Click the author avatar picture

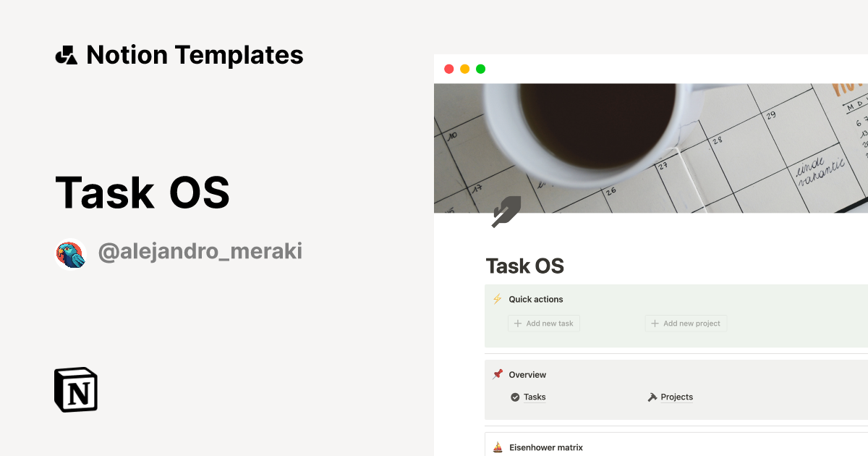70,253
